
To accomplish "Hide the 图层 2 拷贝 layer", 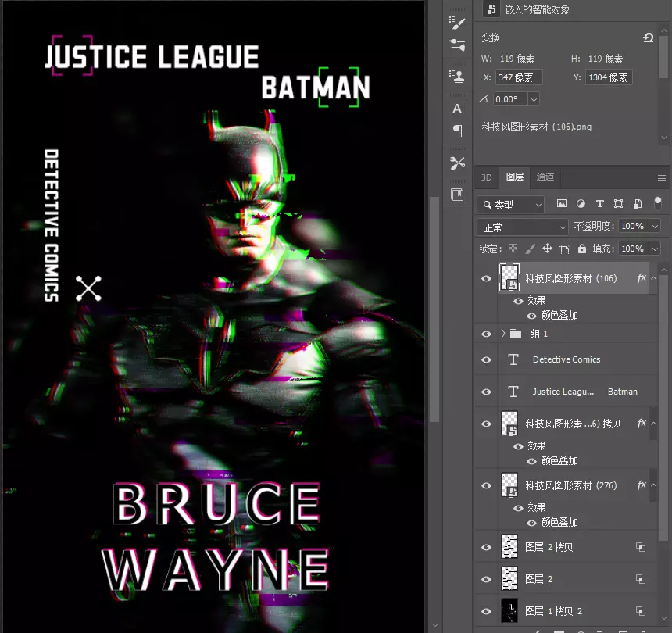I will tap(486, 547).
